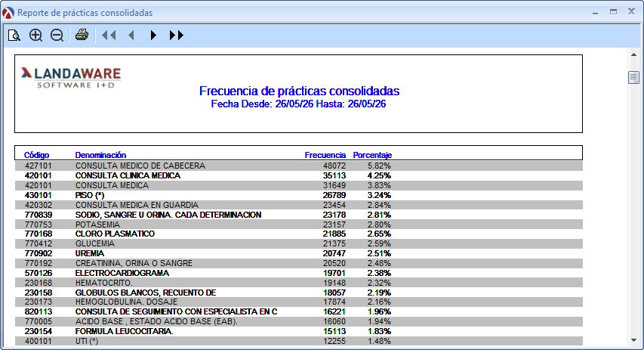The height and width of the screenshot is (350, 644).
Task: Click the Frecuencia column header
Action: pos(325,155)
